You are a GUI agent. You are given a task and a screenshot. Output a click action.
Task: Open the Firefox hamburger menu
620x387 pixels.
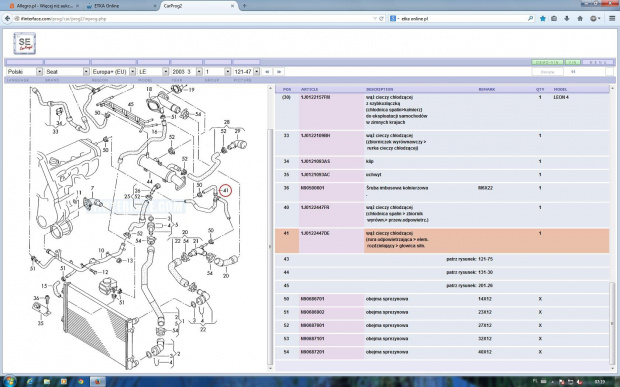click(x=612, y=19)
